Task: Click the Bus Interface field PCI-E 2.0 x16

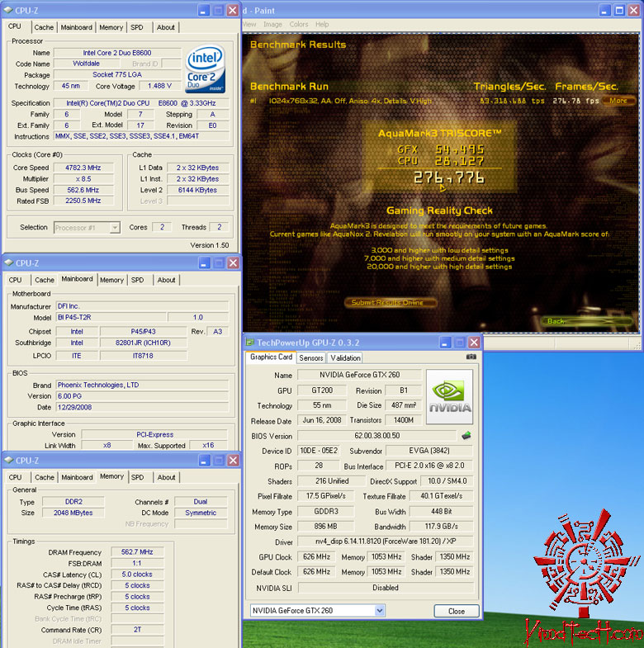Action: pos(429,466)
